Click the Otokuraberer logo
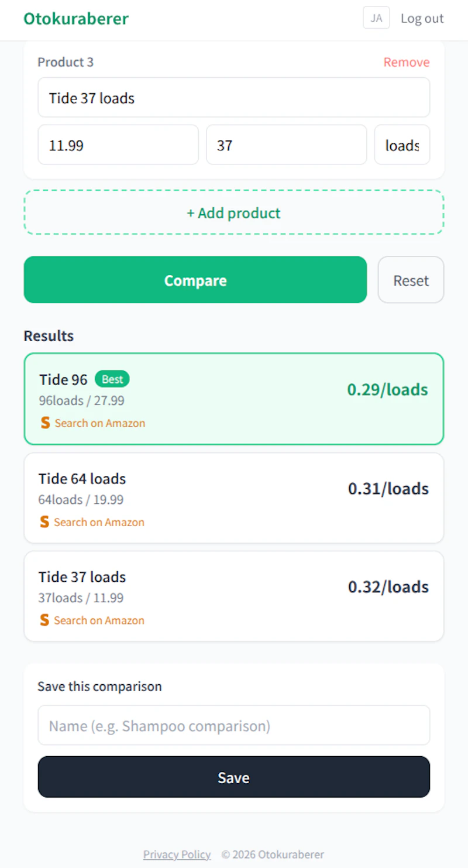The width and height of the screenshot is (468, 868). point(76,19)
